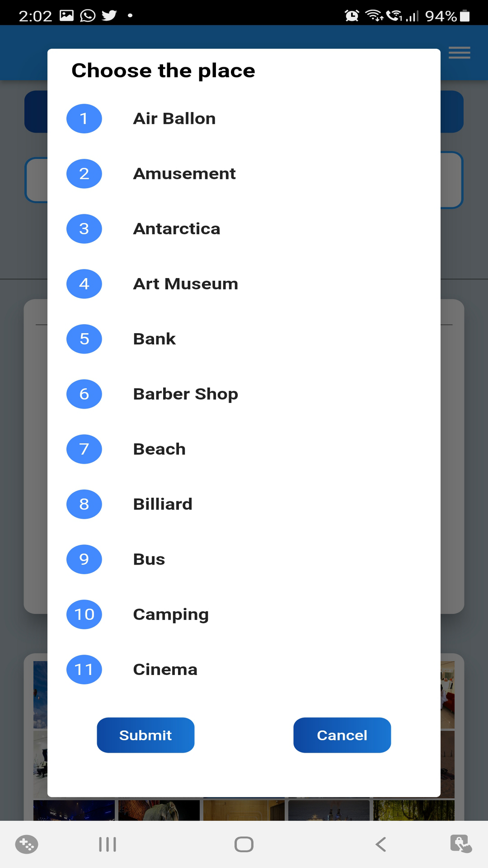The height and width of the screenshot is (868, 488).
Task: Choose the Air Ballon place
Action: point(174,118)
